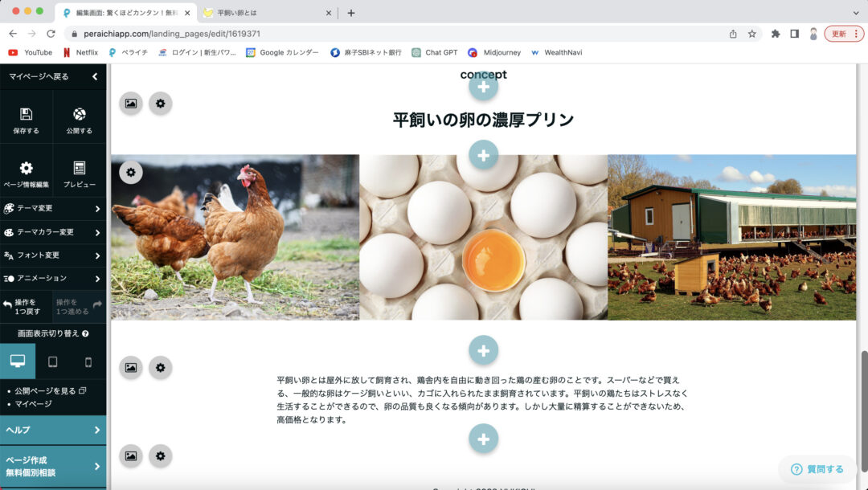
Task: Add block with plus under concept
Action: [483, 87]
